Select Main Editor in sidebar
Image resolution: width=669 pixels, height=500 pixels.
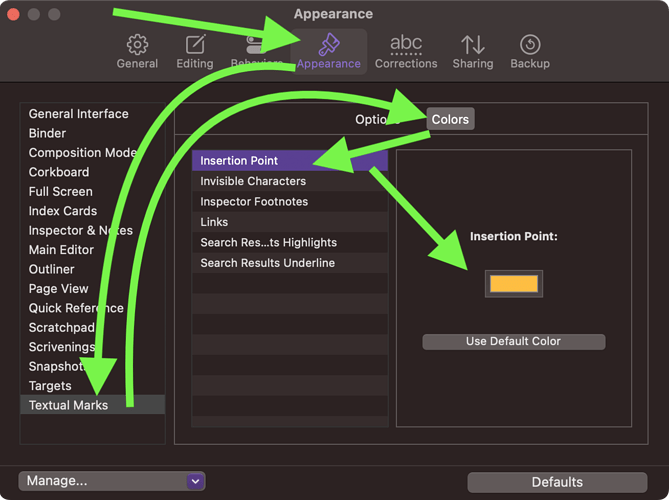[x=93, y=250]
